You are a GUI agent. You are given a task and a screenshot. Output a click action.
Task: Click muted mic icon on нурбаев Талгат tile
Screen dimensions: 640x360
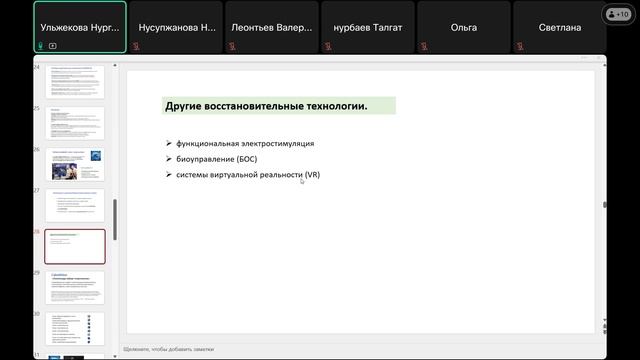[x=328, y=47]
